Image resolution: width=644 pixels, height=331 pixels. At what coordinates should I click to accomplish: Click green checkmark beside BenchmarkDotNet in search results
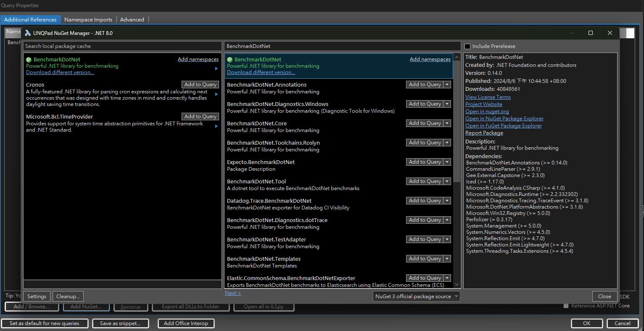coord(230,60)
